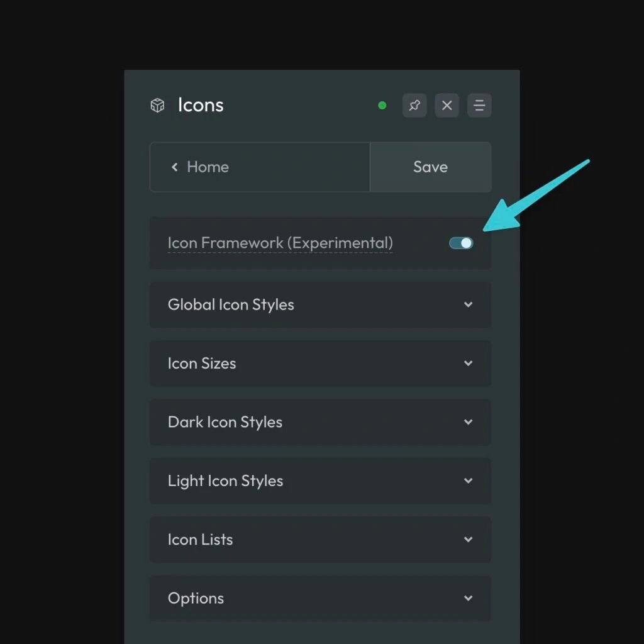
Task: Click the Icons panel title text
Action: tap(201, 105)
